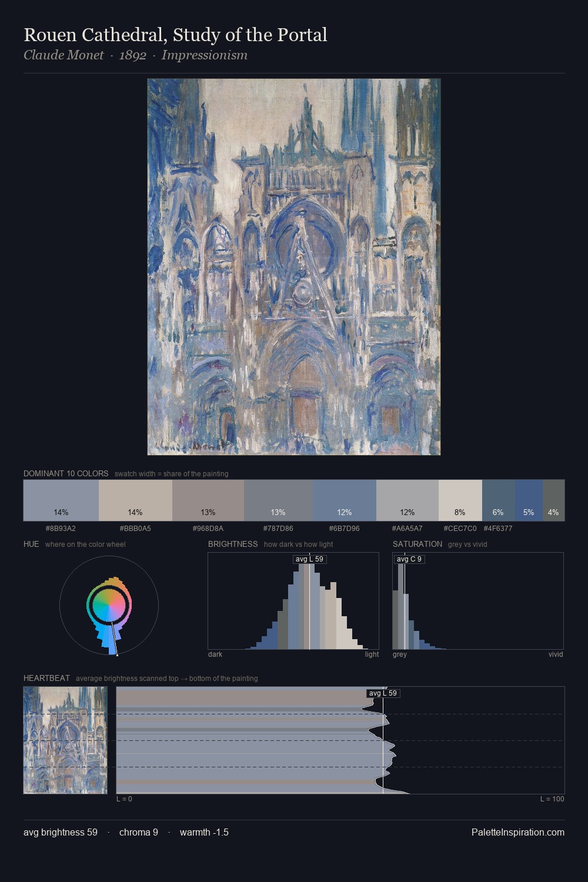Click 'warmth -1.5' in the footer

(204, 832)
